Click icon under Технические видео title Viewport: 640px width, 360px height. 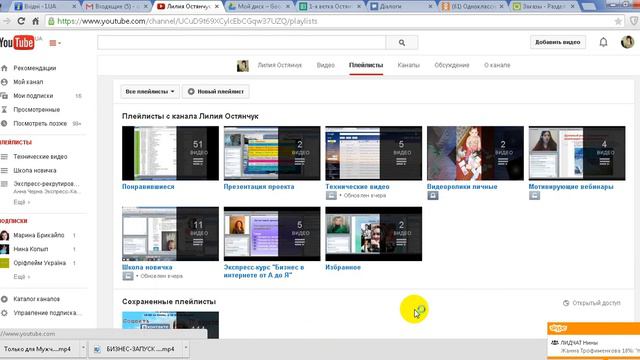click(x=331, y=196)
